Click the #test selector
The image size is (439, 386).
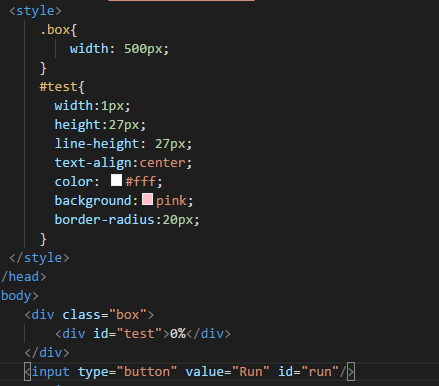pyautogui.click(x=59, y=87)
